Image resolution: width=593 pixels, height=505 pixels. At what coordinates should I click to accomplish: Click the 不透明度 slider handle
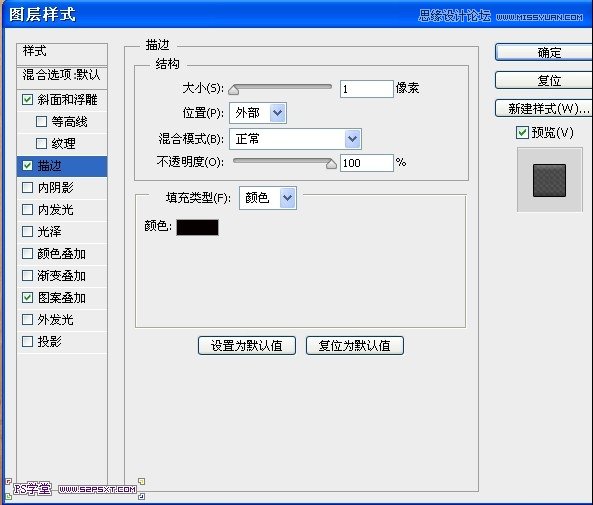tap(331, 163)
